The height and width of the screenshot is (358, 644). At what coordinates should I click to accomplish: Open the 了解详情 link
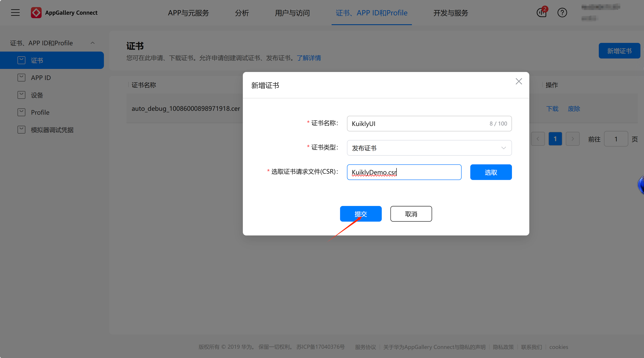coord(309,58)
